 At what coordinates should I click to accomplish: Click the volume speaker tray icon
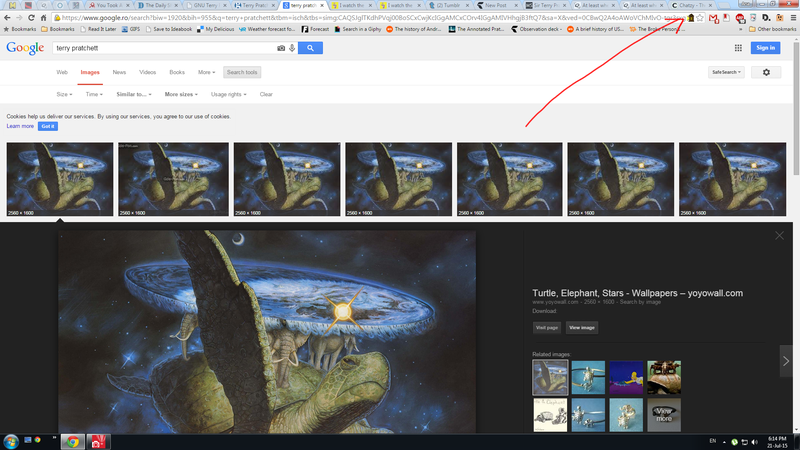755,442
